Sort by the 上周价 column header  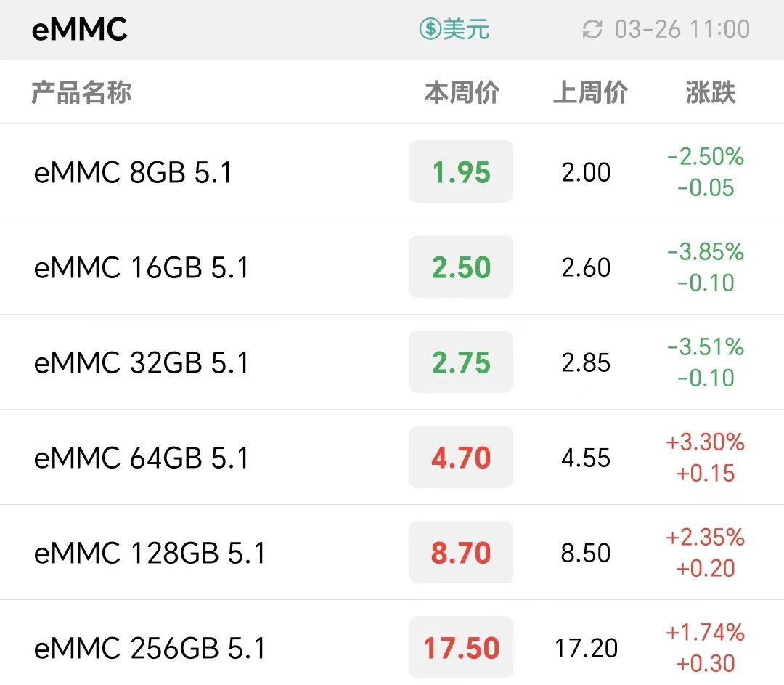(590, 92)
